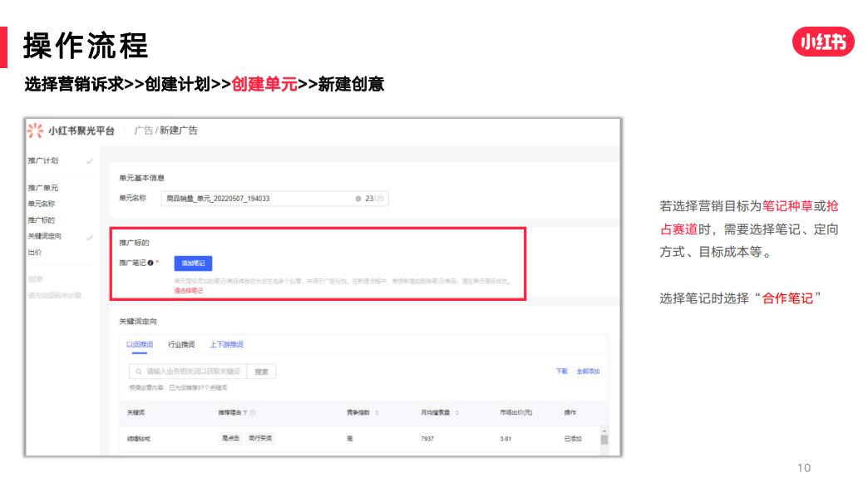Click the scroll-up arrow of the keyword table
This screenshot has height=483, width=868.
tap(604, 431)
